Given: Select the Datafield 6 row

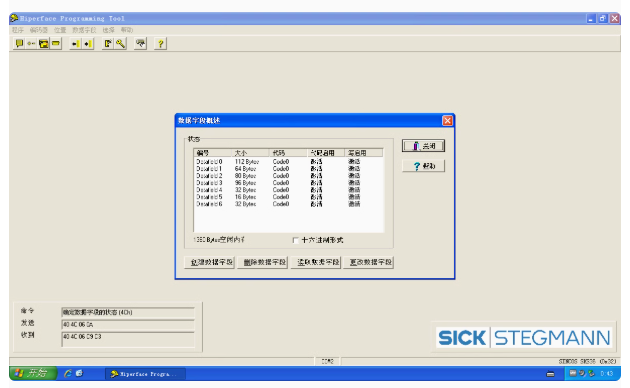Looking at the screenshot, I should [x=288, y=204].
